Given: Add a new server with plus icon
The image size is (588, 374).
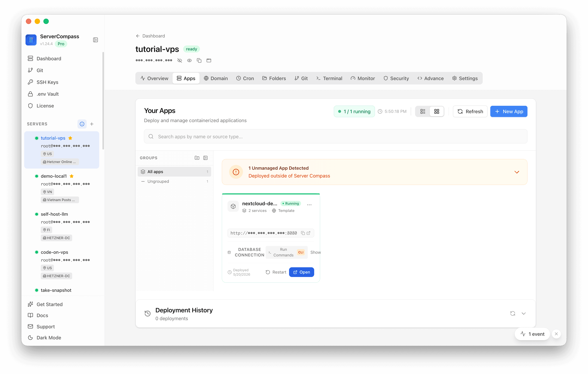Looking at the screenshot, I should coord(92,124).
